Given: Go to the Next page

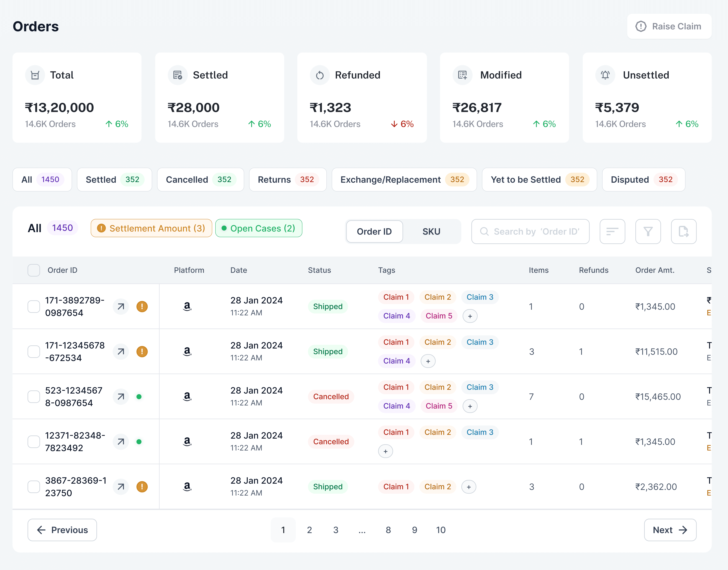Looking at the screenshot, I should [x=670, y=530].
